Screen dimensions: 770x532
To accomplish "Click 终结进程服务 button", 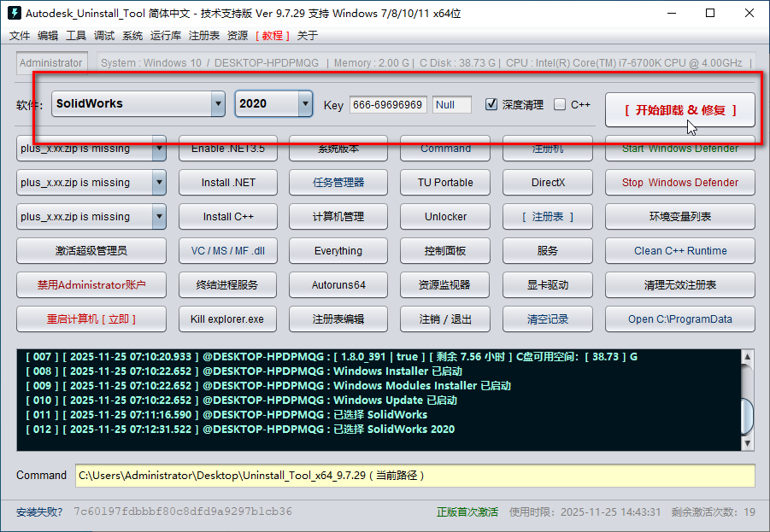I will tap(227, 284).
